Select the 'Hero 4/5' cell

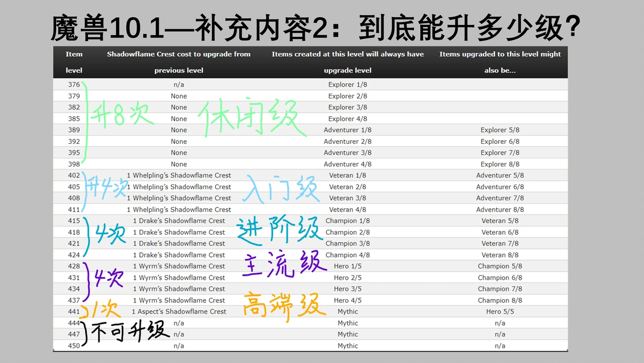point(347,300)
